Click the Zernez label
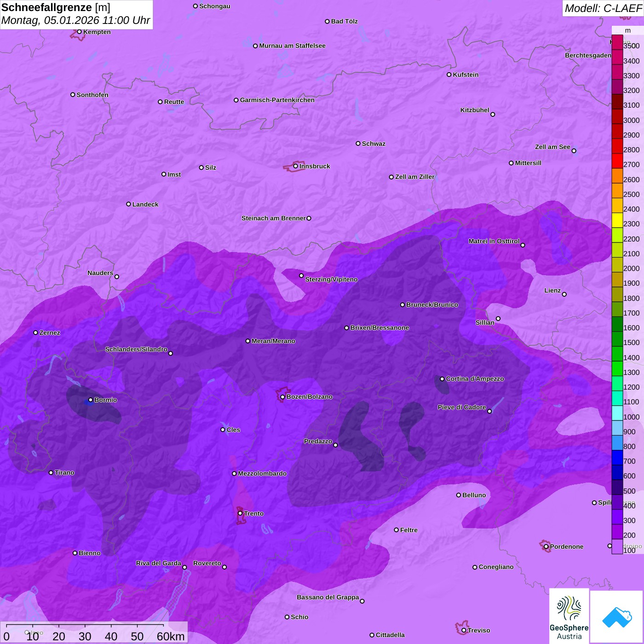 [x=50, y=333]
